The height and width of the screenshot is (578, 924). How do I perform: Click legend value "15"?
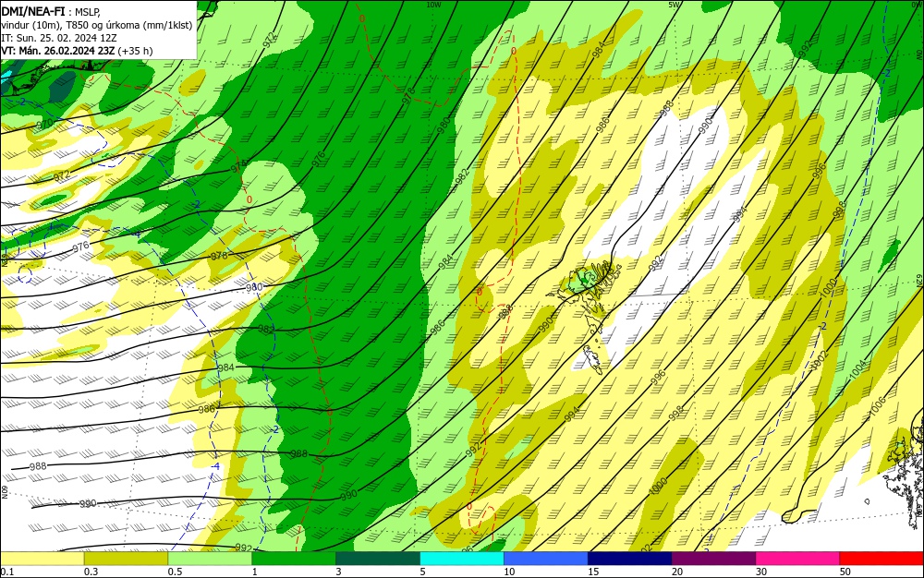point(593,572)
